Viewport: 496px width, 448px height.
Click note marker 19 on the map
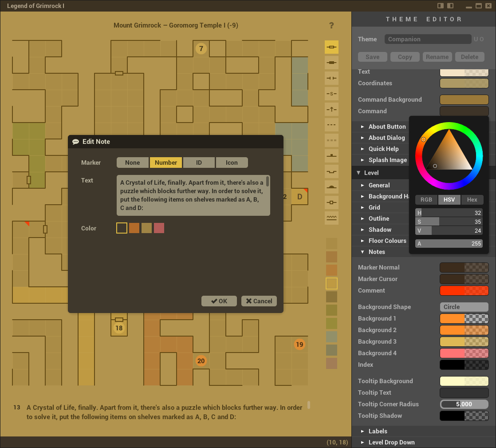pyautogui.click(x=299, y=344)
